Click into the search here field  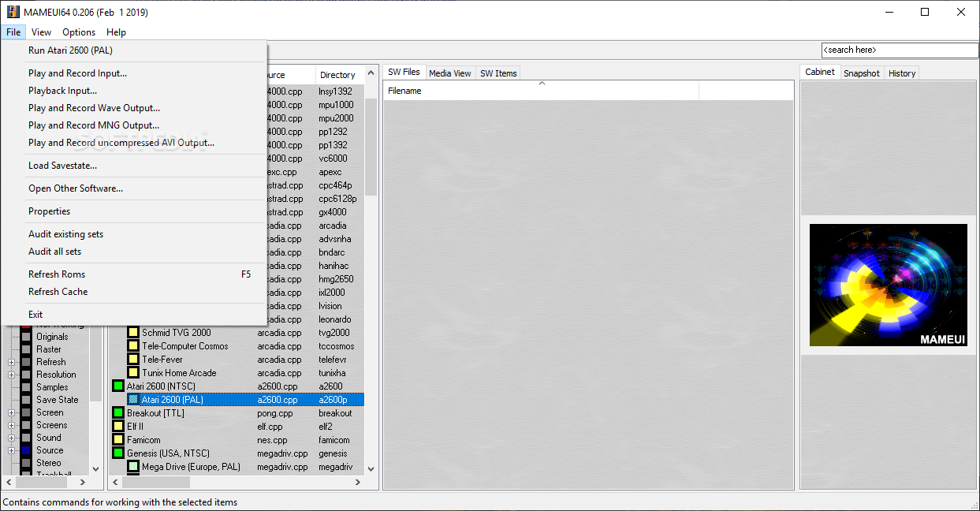point(900,50)
